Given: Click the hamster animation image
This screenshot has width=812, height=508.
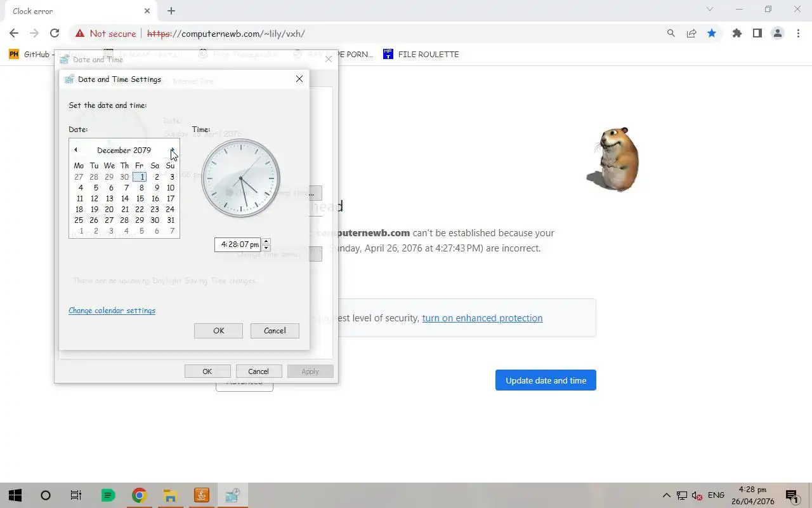Looking at the screenshot, I should coord(613,159).
